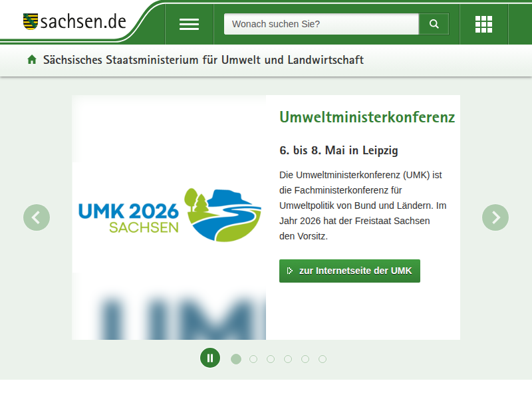Pause the slideshow autoplay
Viewport: 532px width, 399px height.
click(210, 358)
